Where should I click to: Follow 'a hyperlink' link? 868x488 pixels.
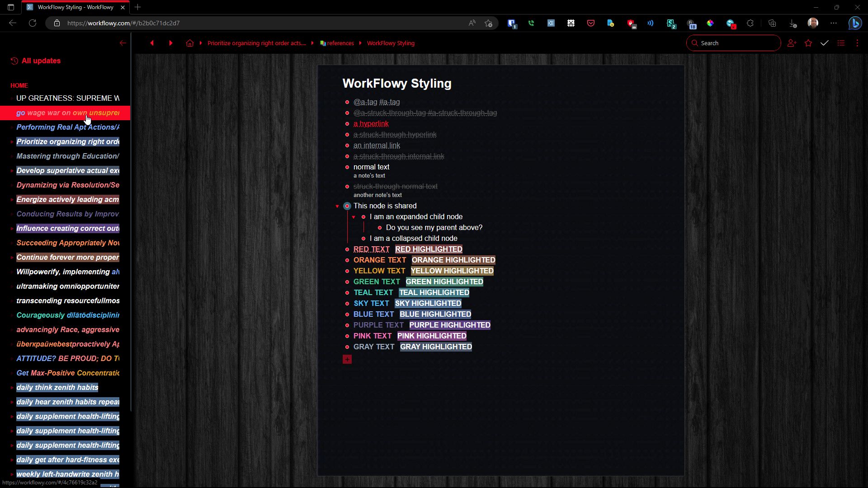pos(371,124)
